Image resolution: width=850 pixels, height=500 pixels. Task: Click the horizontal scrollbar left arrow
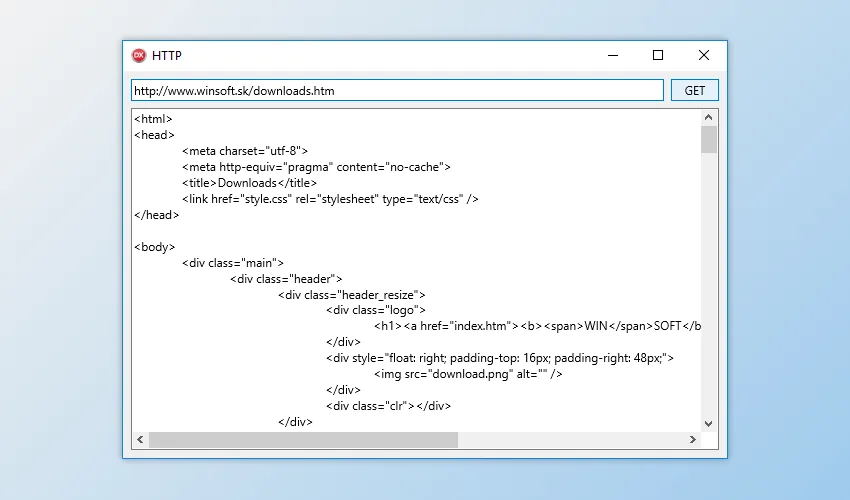coord(140,439)
